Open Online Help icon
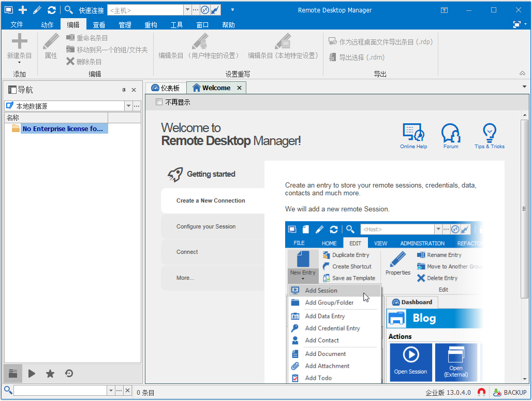Viewport: 532px width, 401px height. click(413, 134)
